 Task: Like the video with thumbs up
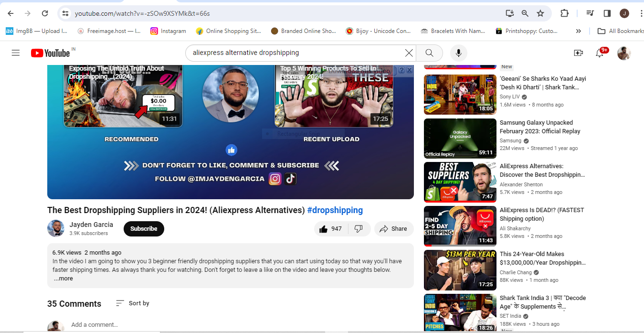330,229
